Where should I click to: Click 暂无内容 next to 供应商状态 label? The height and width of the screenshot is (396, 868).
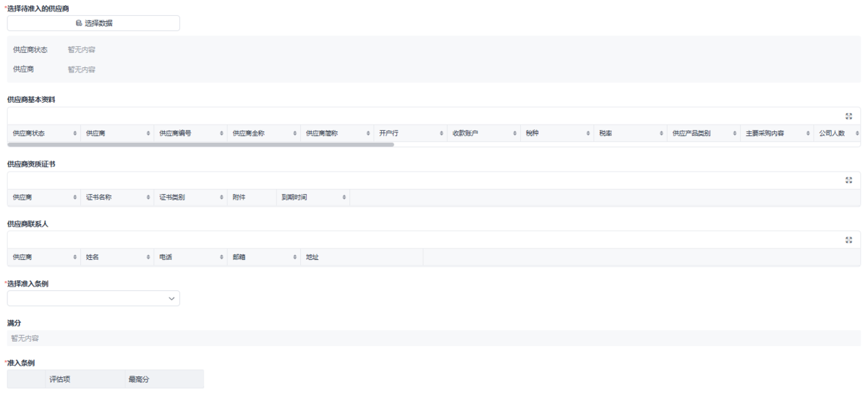click(x=82, y=50)
